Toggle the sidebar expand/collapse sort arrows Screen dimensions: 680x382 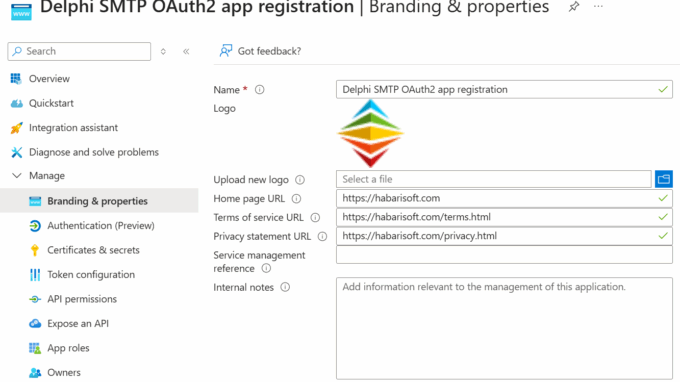point(163,52)
